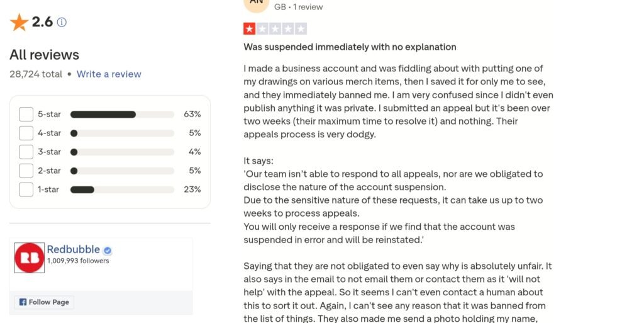Tick the 5-star filter checkbox

(x=26, y=114)
